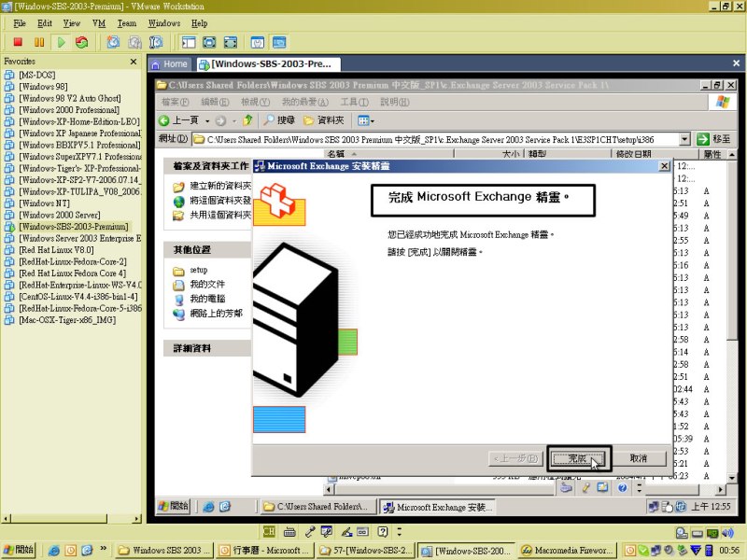This screenshot has width=747, height=560.
Task: Select [Windows 2000 Professional] in Favorites
Action: point(69,110)
